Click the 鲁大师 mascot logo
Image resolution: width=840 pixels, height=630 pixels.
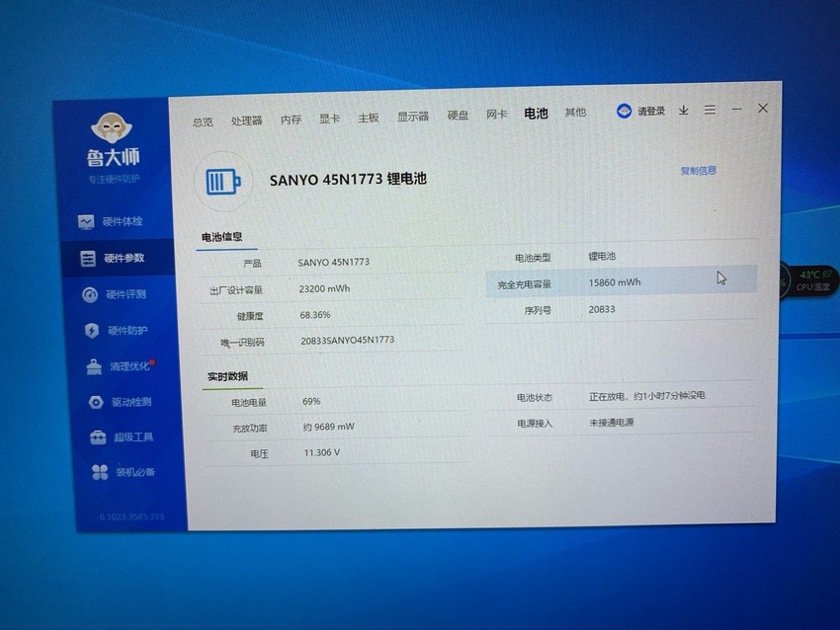(112, 128)
